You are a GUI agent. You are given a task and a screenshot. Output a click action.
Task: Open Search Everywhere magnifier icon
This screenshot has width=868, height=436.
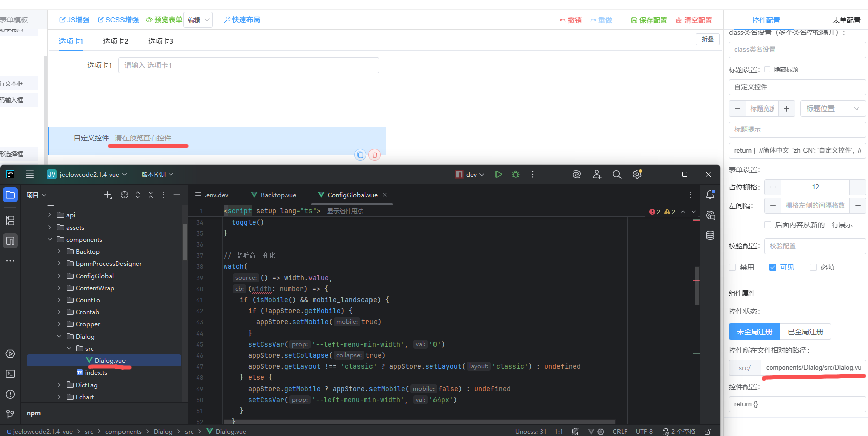tap(617, 174)
